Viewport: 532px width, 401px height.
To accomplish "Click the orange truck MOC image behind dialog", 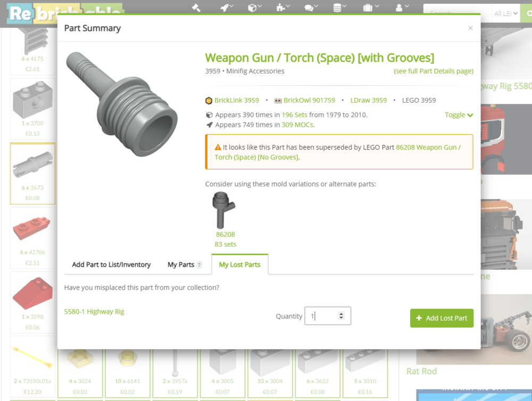I will [x=506, y=234].
